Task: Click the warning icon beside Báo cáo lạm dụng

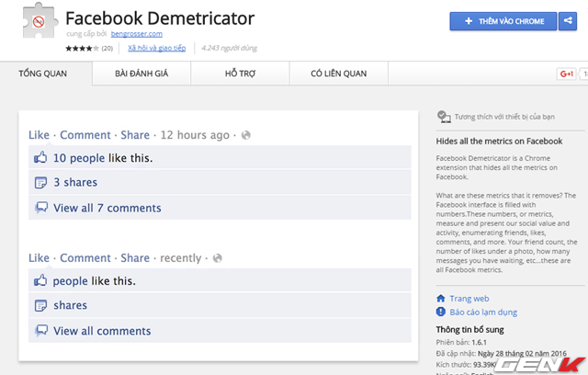Action: tap(442, 312)
